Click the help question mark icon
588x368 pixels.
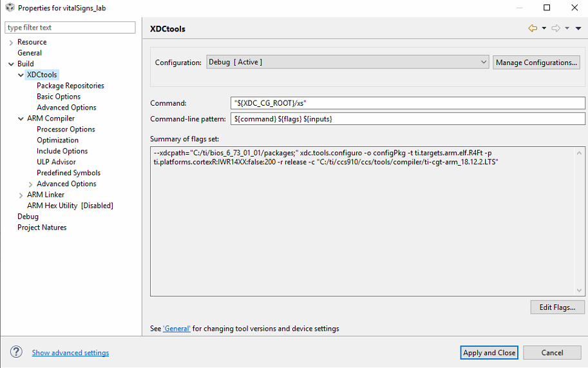pyautogui.click(x=17, y=353)
